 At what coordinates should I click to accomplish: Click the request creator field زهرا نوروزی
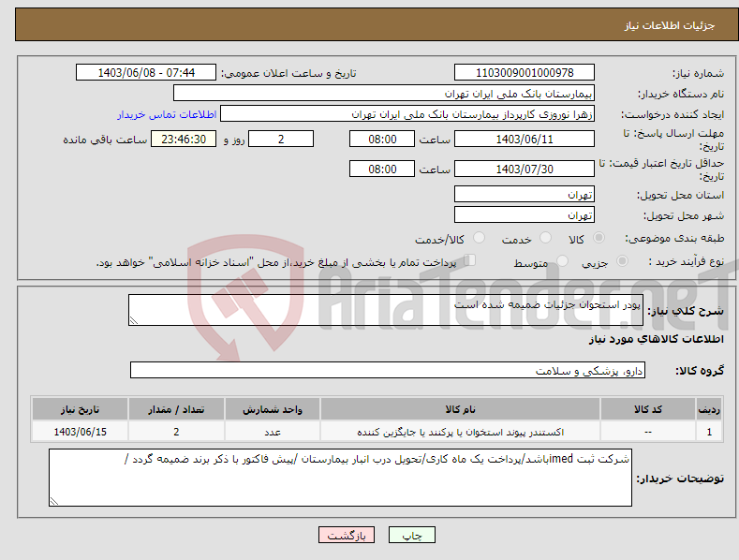tap(407, 114)
